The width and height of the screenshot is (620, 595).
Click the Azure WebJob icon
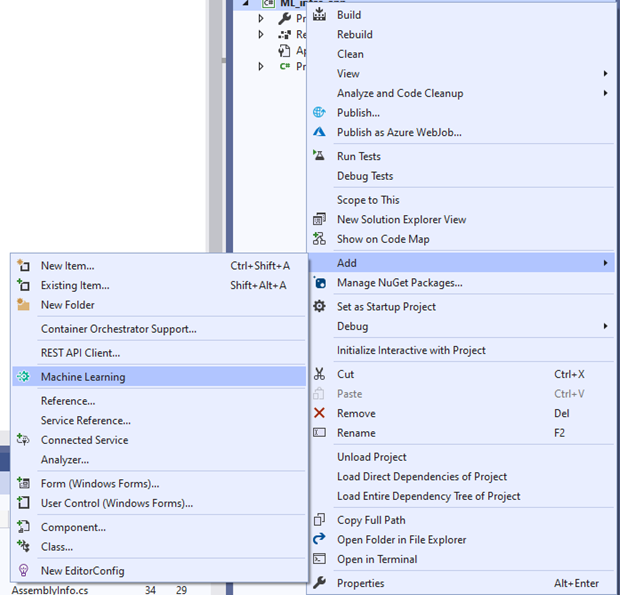[319, 132]
